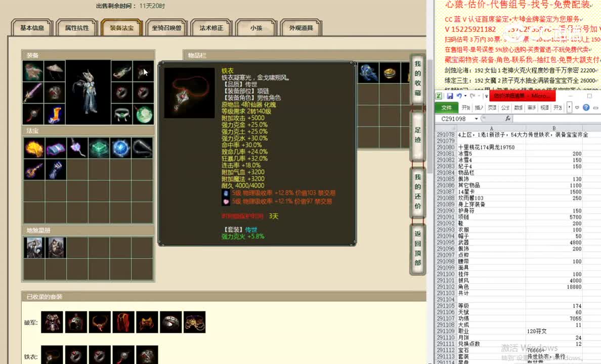Viewport: 601px width, 364px height.
Task: Click the 破军 set helmet icon
Action: [76, 322]
